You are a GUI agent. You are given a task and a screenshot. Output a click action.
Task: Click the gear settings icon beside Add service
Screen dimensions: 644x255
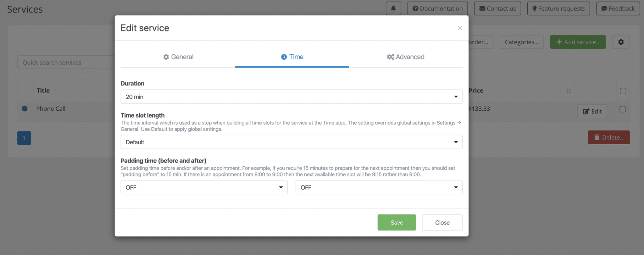tap(621, 42)
